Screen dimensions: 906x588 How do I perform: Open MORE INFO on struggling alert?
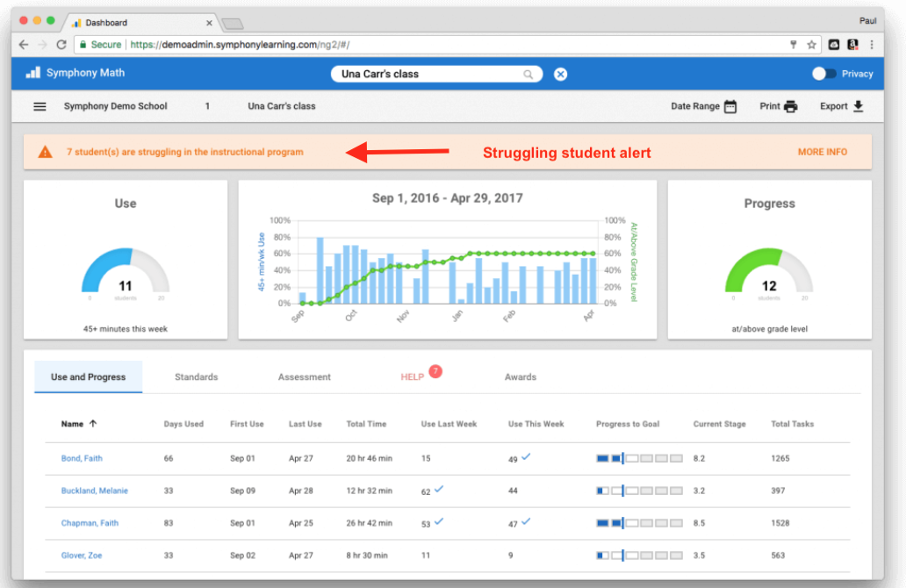coord(823,152)
